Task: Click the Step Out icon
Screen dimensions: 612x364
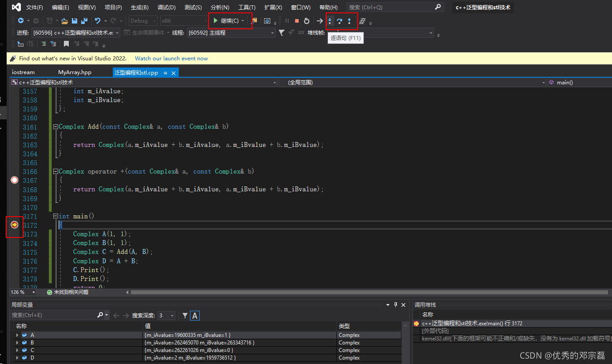Action: tap(349, 21)
